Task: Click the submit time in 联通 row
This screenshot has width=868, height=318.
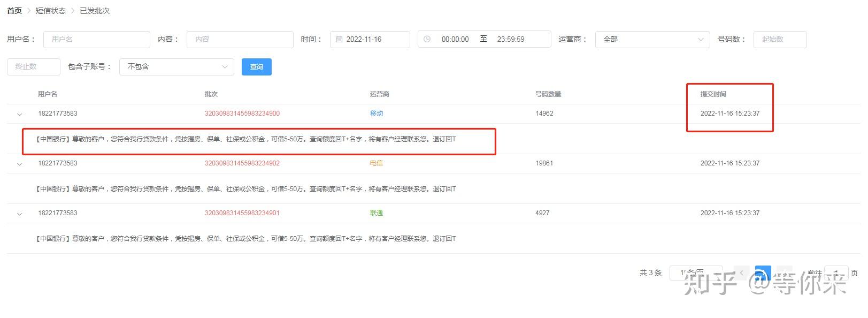Action: click(x=730, y=213)
